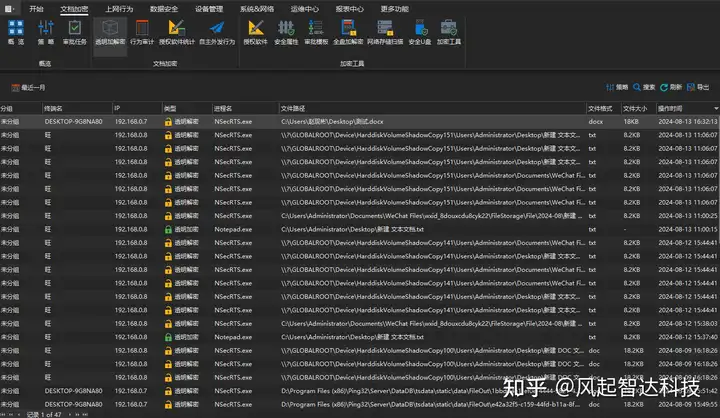The image size is (720, 418).
Task: Switch to the 上网行为 ribbon tab
Action: (x=119, y=9)
